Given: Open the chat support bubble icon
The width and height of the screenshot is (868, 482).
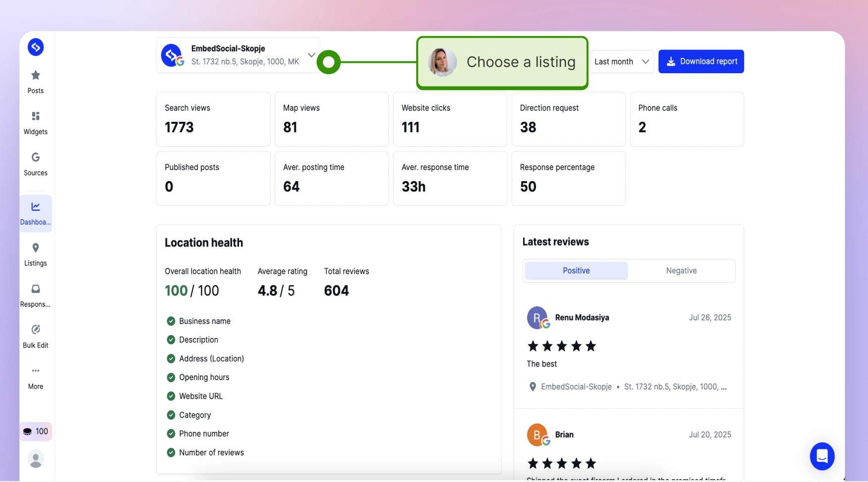Looking at the screenshot, I should click(822, 456).
